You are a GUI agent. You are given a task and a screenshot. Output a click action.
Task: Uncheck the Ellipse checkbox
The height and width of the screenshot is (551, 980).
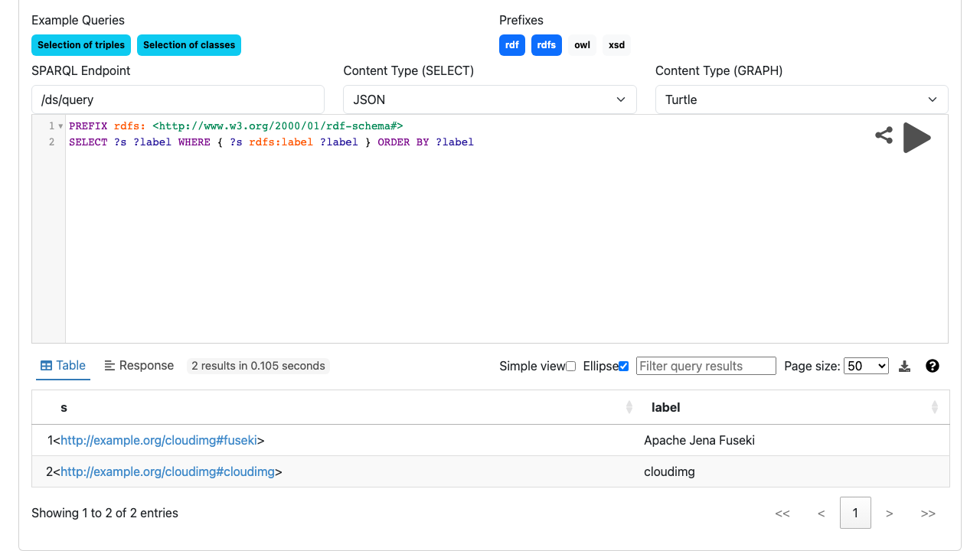tap(623, 366)
